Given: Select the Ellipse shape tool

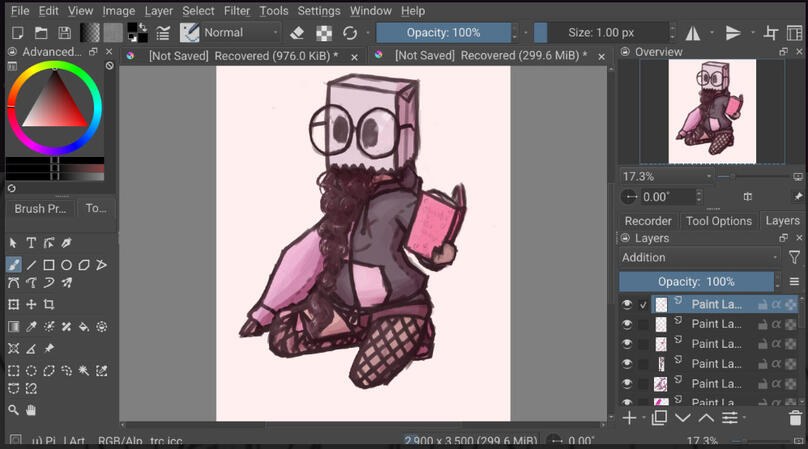Looking at the screenshot, I should point(66,265).
